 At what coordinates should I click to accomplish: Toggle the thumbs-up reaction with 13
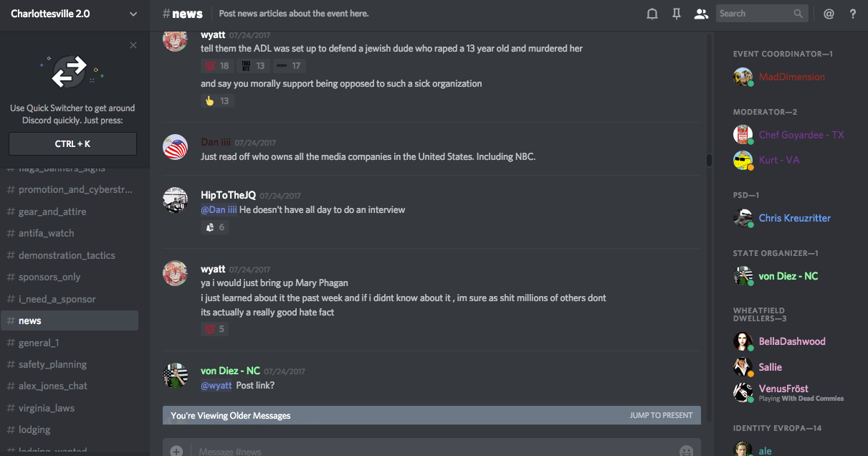click(217, 101)
